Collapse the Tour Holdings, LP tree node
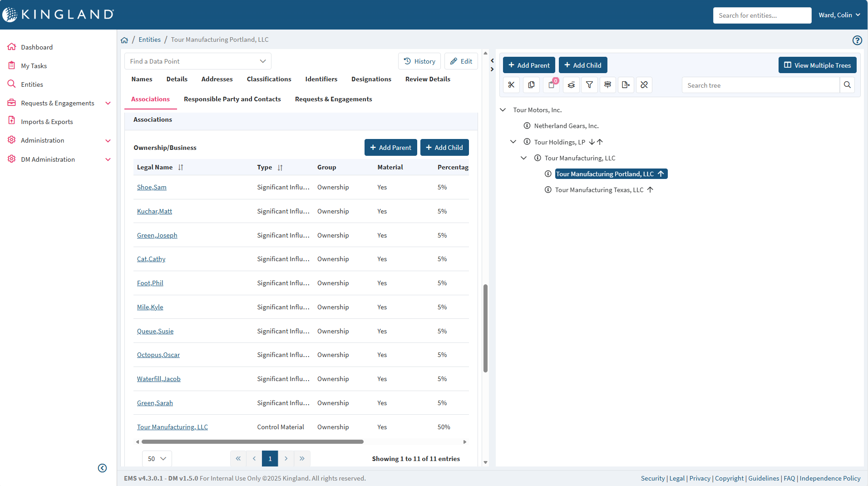868x486 pixels. pyautogui.click(x=513, y=142)
